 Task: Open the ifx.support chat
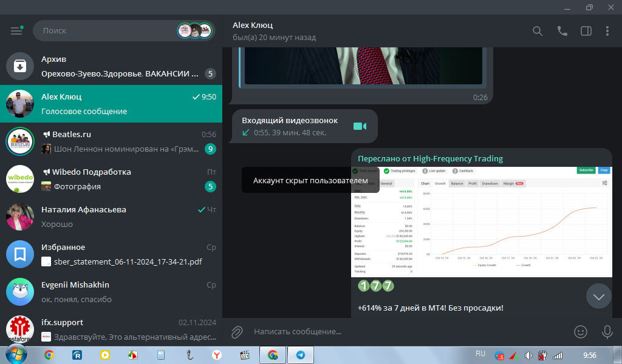111,329
